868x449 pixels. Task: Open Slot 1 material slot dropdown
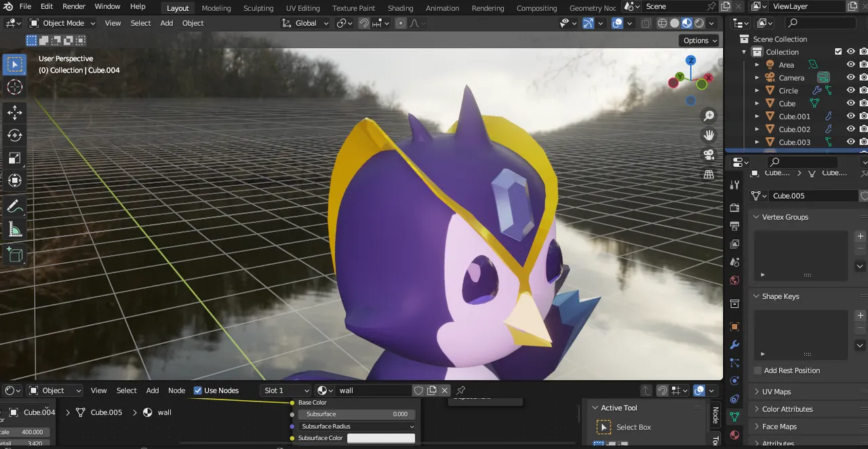pyautogui.click(x=285, y=391)
